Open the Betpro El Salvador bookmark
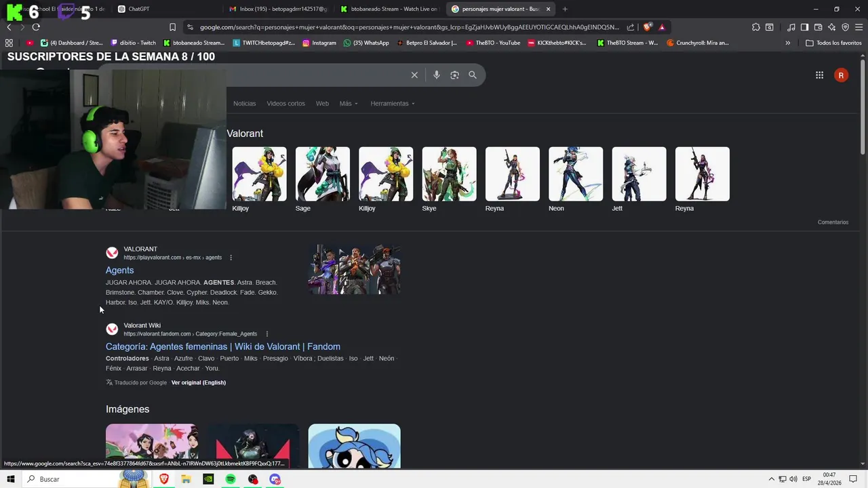This screenshot has width=868, height=488. (427, 43)
